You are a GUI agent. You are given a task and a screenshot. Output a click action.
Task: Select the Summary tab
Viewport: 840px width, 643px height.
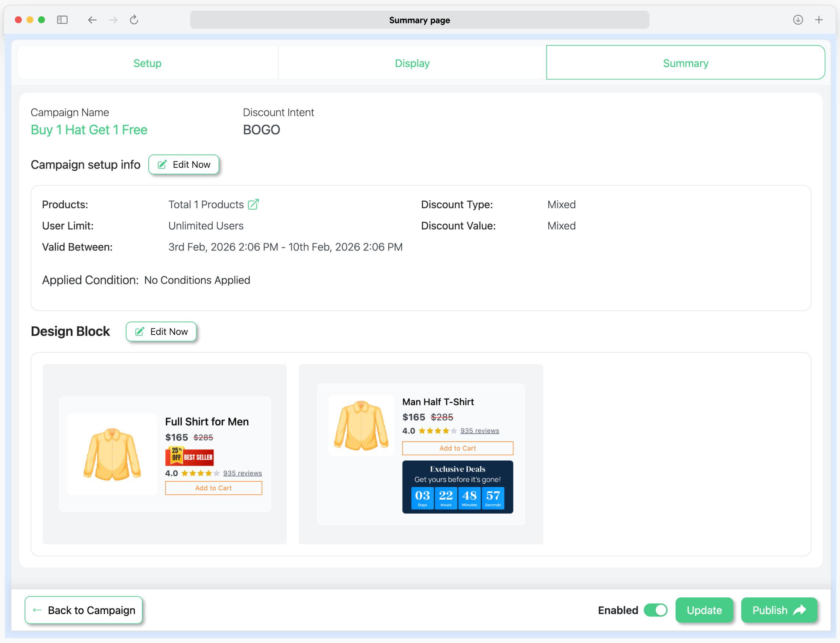click(685, 63)
